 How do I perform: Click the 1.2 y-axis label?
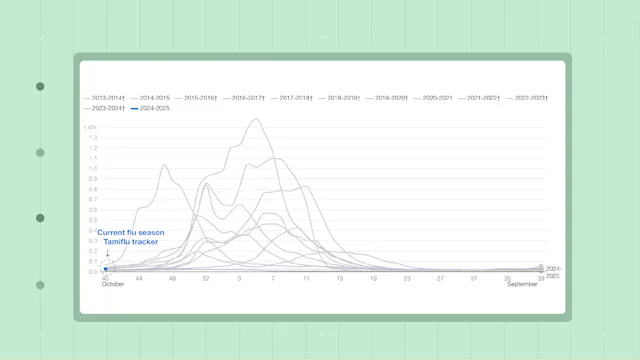[93, 148]
